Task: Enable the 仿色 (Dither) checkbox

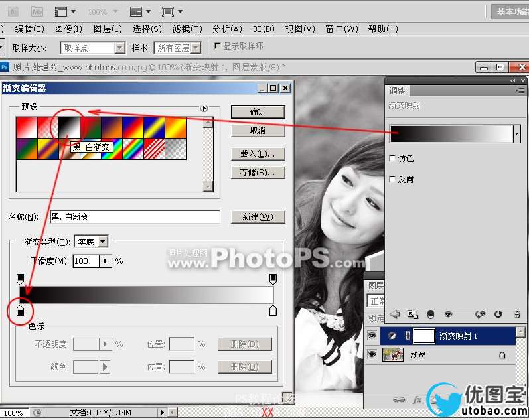Action: point(392,159)
